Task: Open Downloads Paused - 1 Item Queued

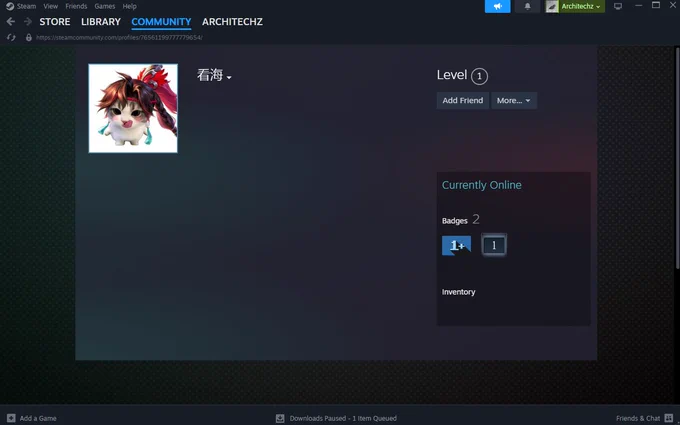Action: coord(343,418)
